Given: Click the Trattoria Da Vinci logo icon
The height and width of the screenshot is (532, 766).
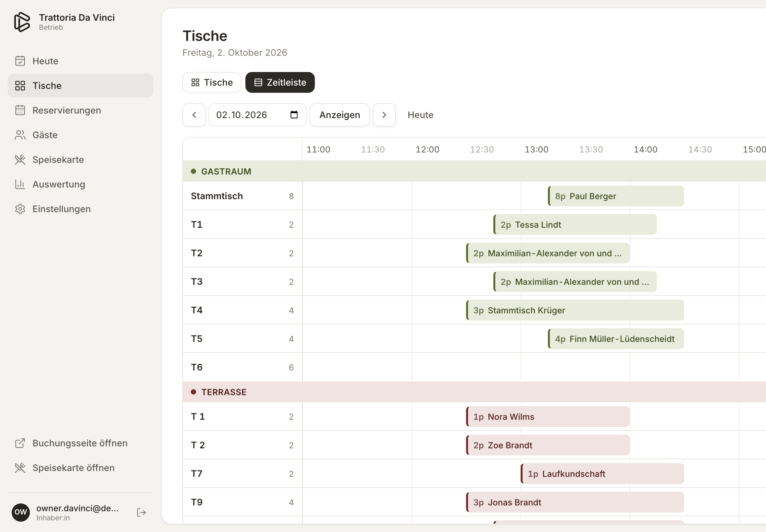Looking at the screenshot, I should [22, 22].
